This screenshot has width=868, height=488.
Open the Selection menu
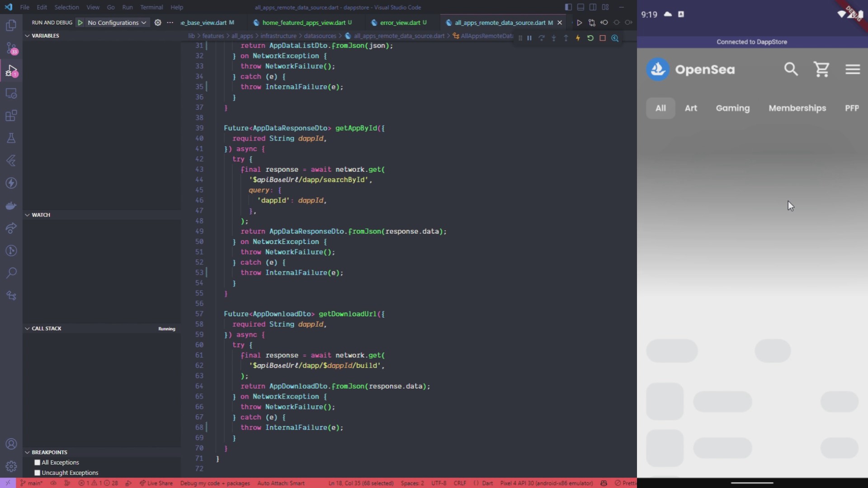point(66,7)
